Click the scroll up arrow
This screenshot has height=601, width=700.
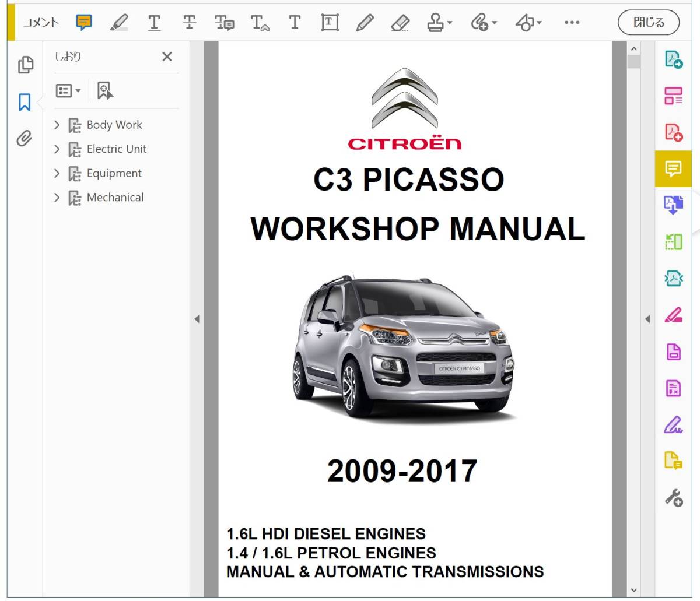tap(634, 48)
